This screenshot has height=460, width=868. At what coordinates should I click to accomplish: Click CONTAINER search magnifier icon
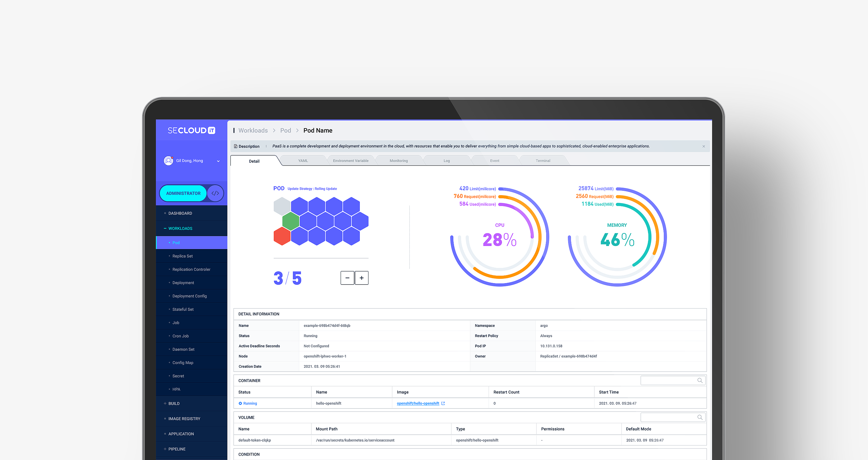[700, 380]
